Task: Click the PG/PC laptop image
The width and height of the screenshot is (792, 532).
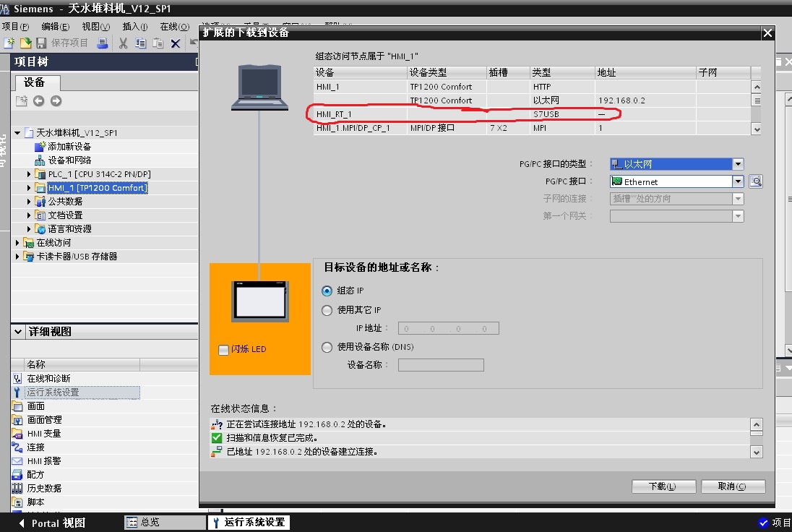Action: coord(259,87)
